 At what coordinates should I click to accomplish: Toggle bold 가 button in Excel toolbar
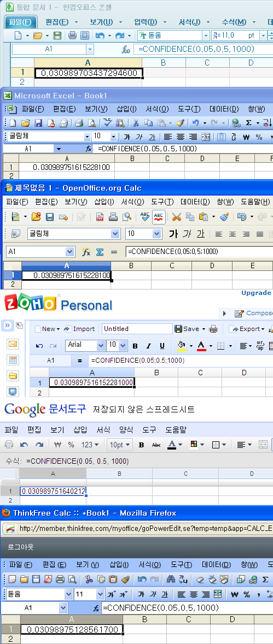pyautogui.click(x=127, y=137)
